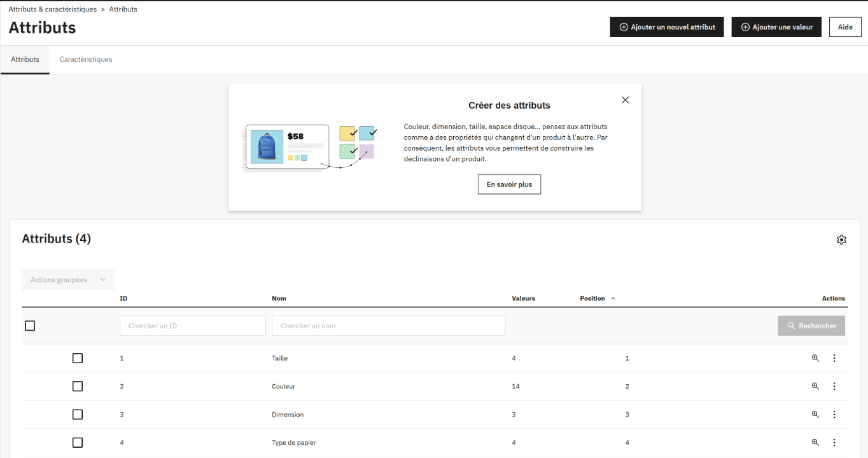Check the box for the Couleur row
868x458 pixels.
coord(78,386)
